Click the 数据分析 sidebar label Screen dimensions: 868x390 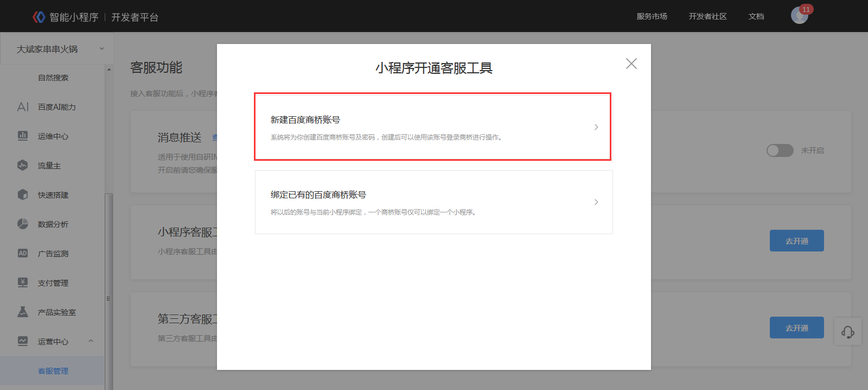pyautogui.click(x=53, y=224)
